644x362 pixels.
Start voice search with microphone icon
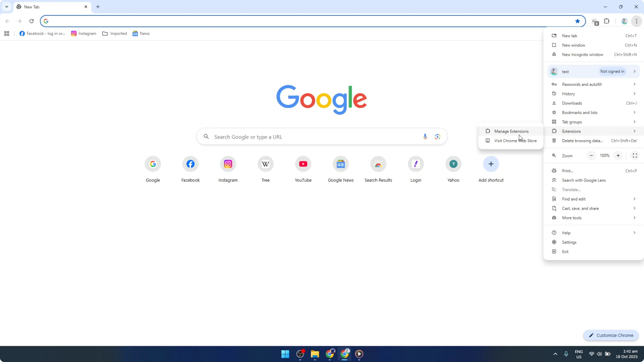(425, 137)
